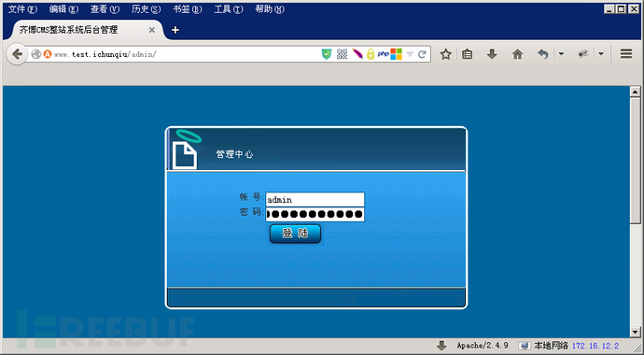Reload the page with refresh icon
This screenshot has width=644, height=355.
point(422,54)
